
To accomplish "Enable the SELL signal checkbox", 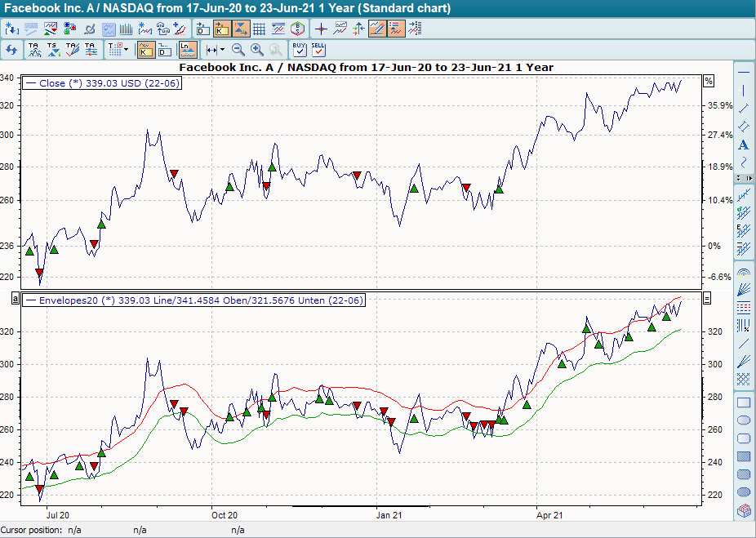I will [x=320, y=50].
